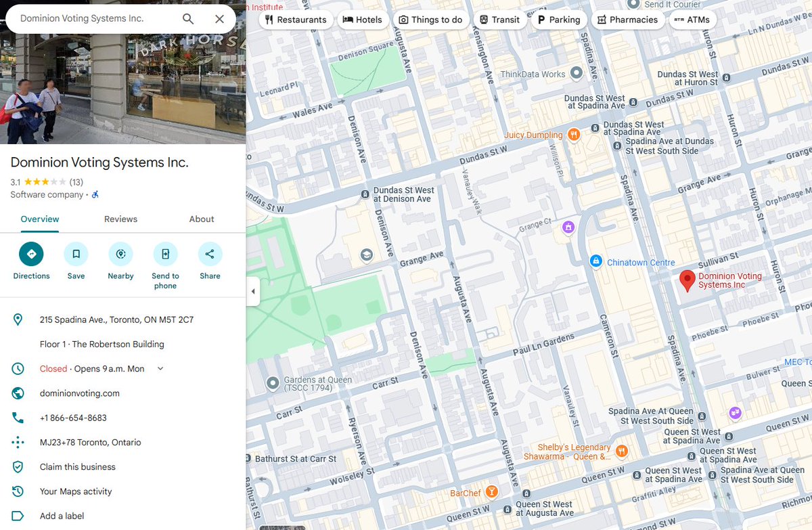Save this place to a list
This screenshot has width=812, height=530.
point(76,261)
